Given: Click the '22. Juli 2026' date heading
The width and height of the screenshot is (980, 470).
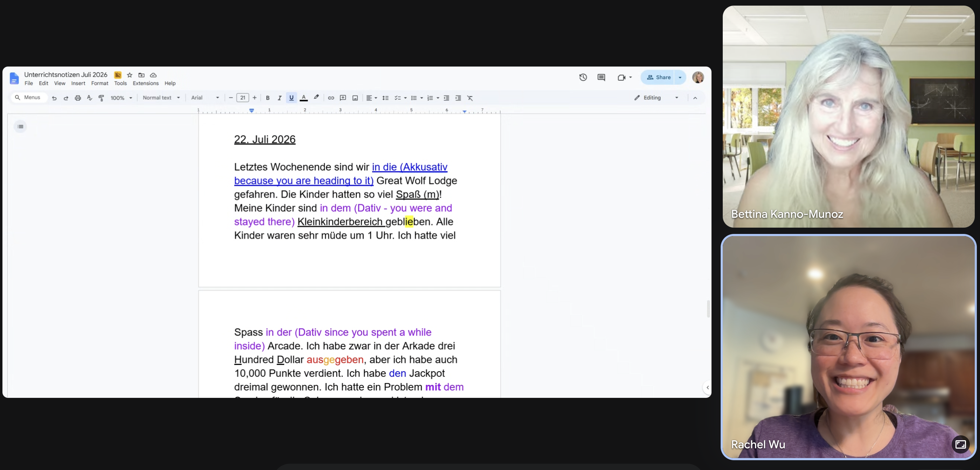Looking at the screenshot, I should pyautogui.click(x=265, y=140).
